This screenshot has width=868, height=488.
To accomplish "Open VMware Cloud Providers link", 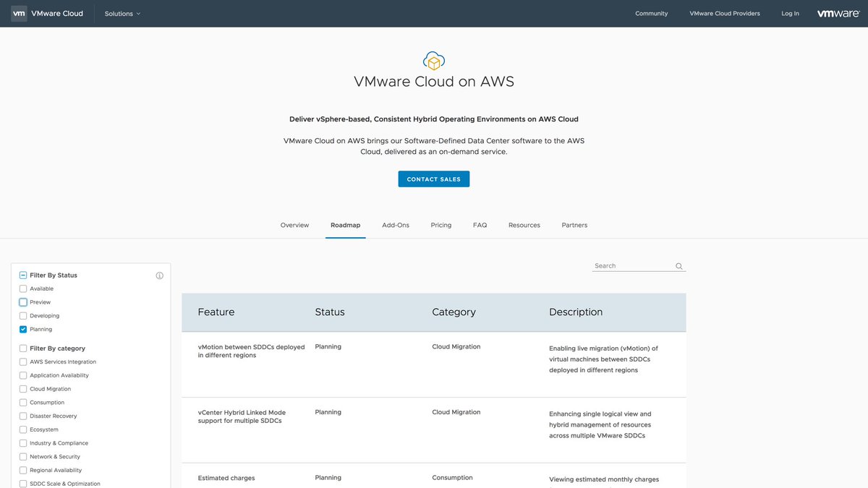I will pyautogui.click(x=725, y=14).
